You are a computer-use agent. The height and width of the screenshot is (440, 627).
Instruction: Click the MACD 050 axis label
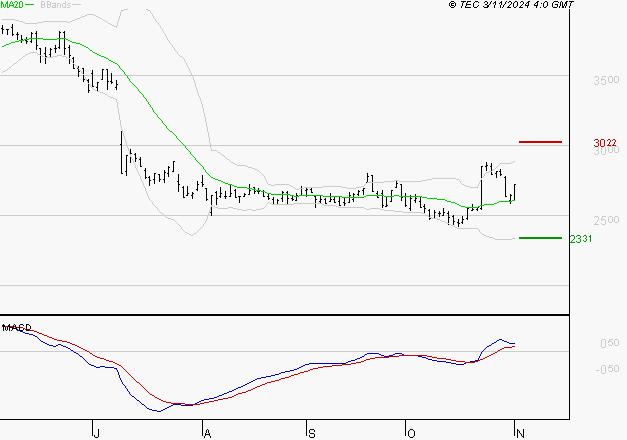(609, 343)
